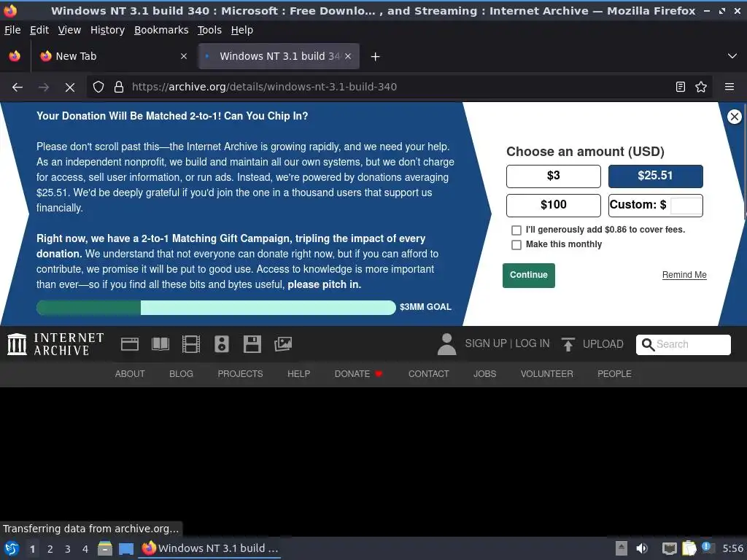This screenshot has height=560, width=747.
Task: Open the PROJECTS nav link
Action: pyautogui.click(x=240, y=374)
